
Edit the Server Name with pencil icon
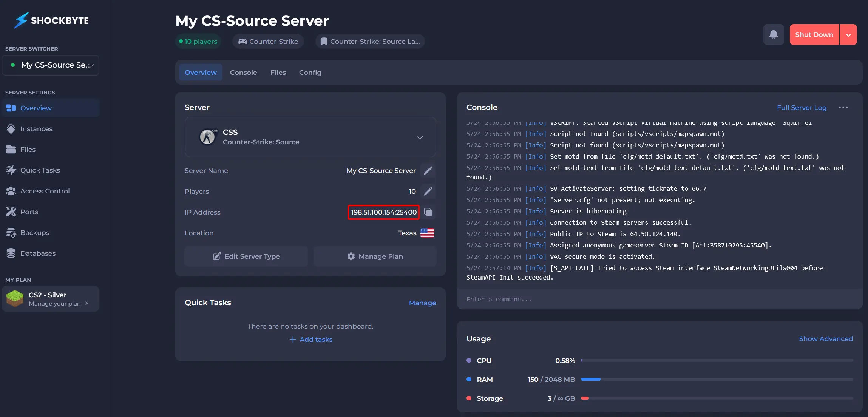[x=428, y=171]
